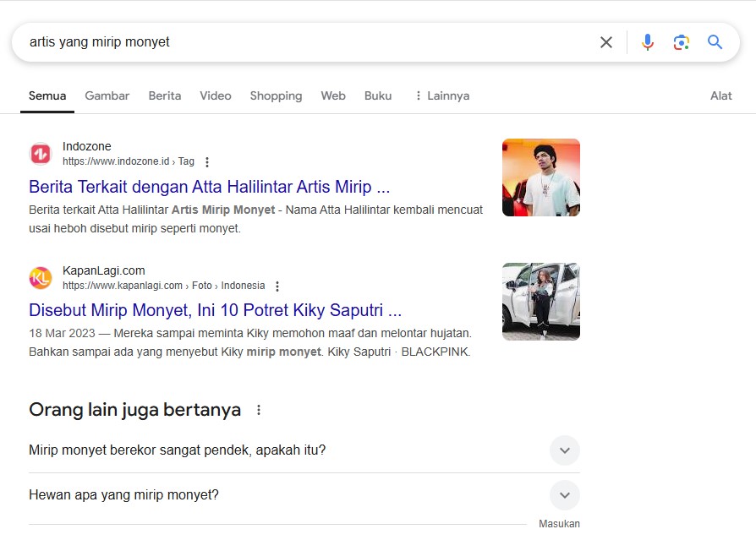This screenshot has width=756, height=551.
Task: Click the Masukan feedback link
Action: click(559, 524)
